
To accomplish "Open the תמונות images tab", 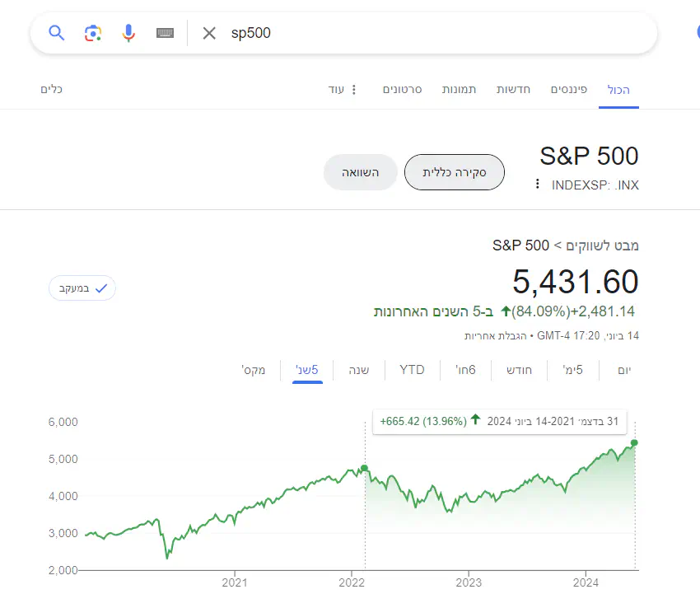I will [x=459, y=89].
